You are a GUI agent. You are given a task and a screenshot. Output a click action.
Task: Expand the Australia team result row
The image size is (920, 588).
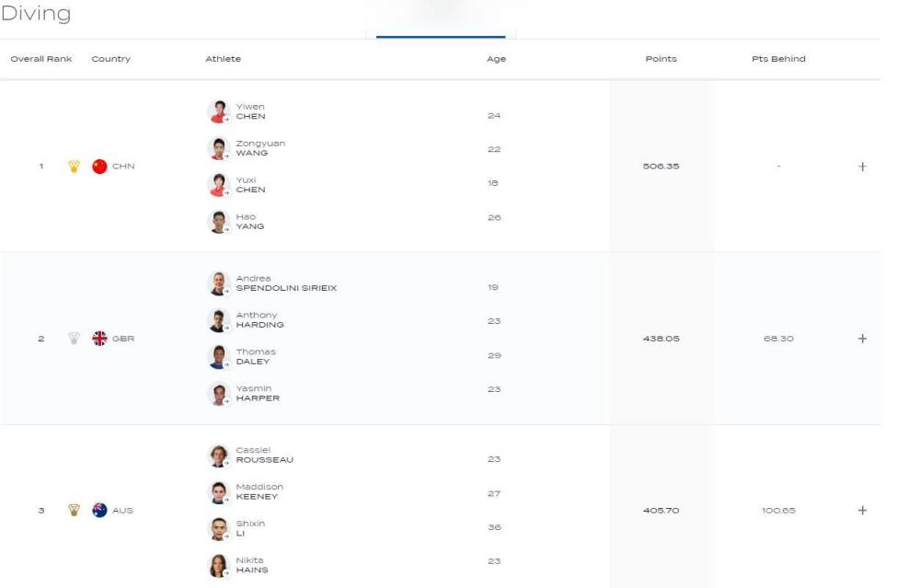tap(862, 511)
